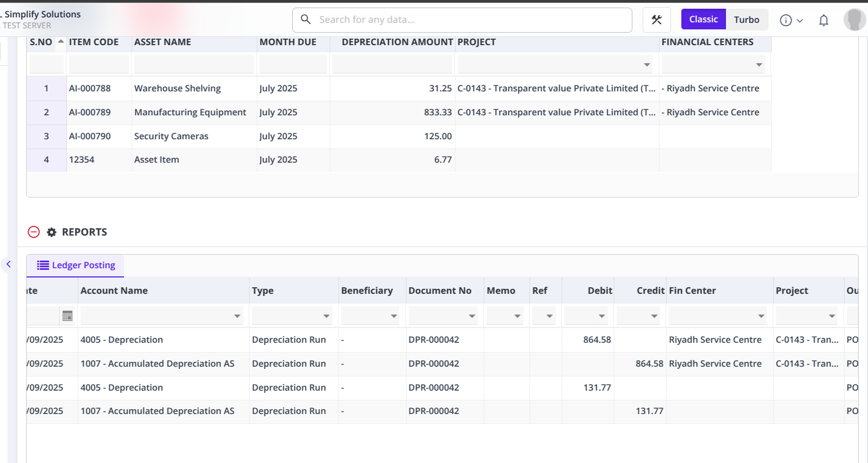Screen dimensions: 868x463
Task: Open the notifications bell
Action: point(823,20)
